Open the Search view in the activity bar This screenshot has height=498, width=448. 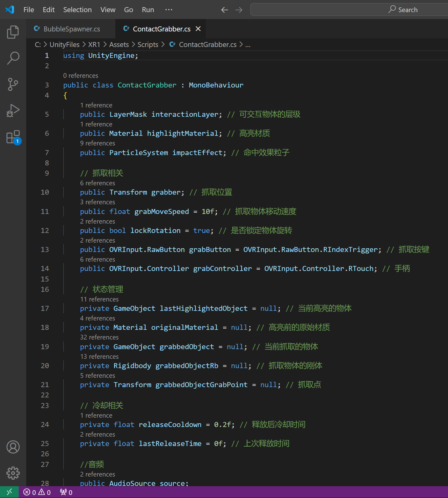click(13, 58)
